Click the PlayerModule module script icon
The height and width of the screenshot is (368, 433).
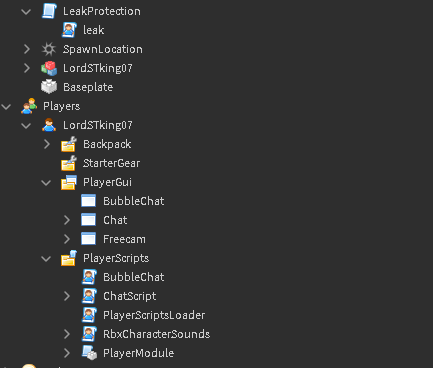click(89, 353)
